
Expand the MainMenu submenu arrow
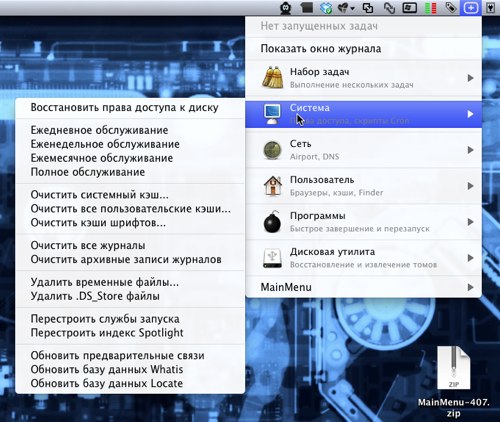(470, 287)
